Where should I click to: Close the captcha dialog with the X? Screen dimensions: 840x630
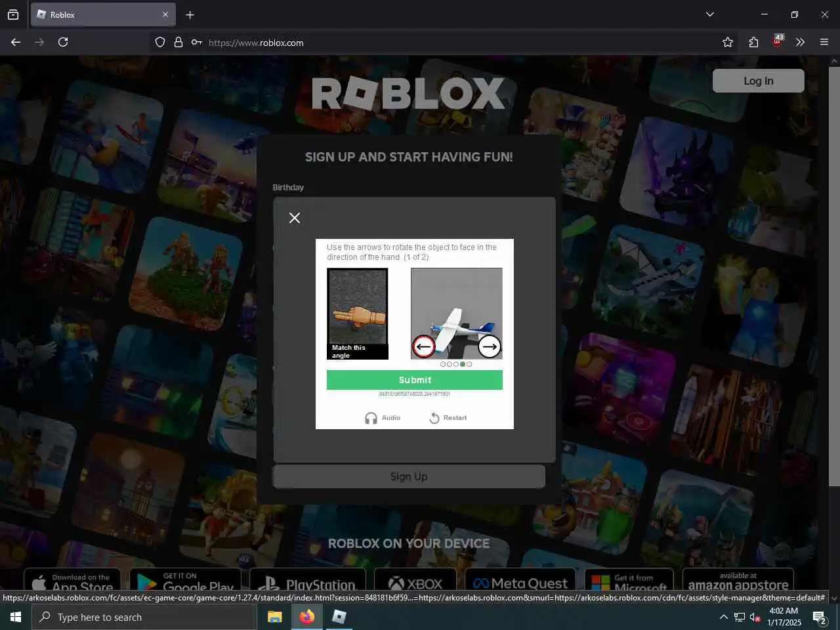[x=295, y=218]
